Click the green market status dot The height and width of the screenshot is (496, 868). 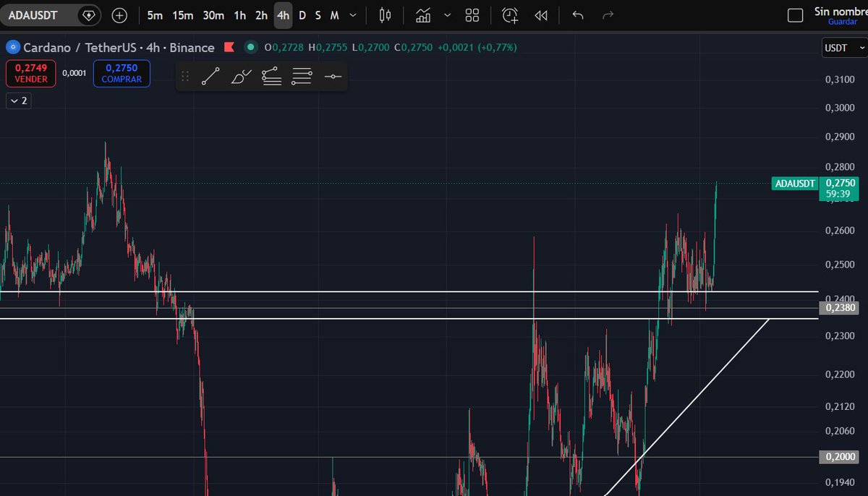coord(250,48)
